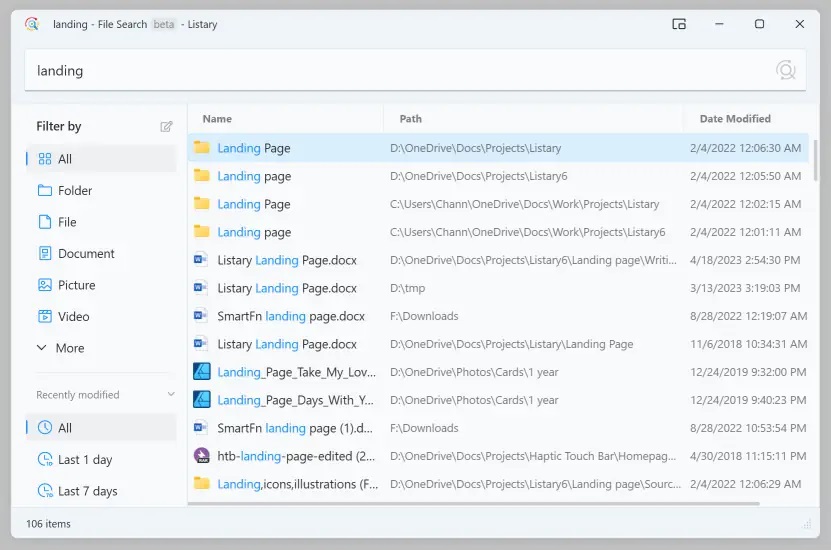Select Landing page folder dated 12:01:11 AM
The image size is (831, 550).
(x=498, y=232)
